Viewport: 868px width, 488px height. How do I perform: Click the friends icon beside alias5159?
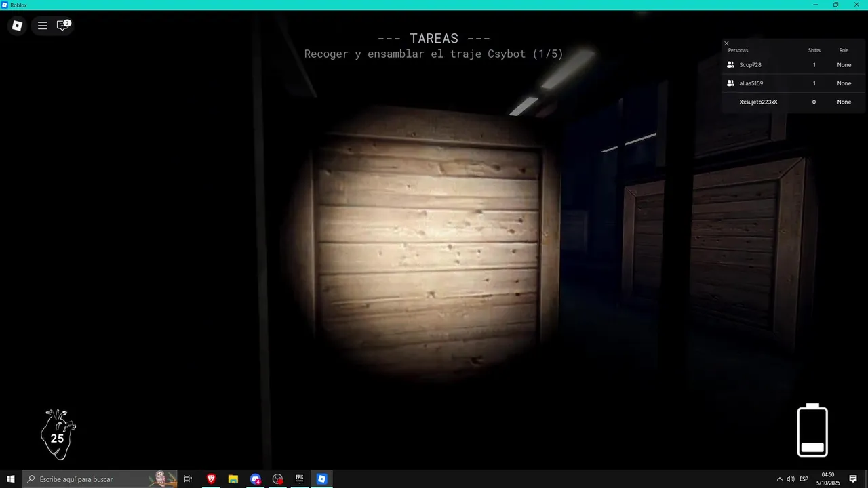[730, 83]
